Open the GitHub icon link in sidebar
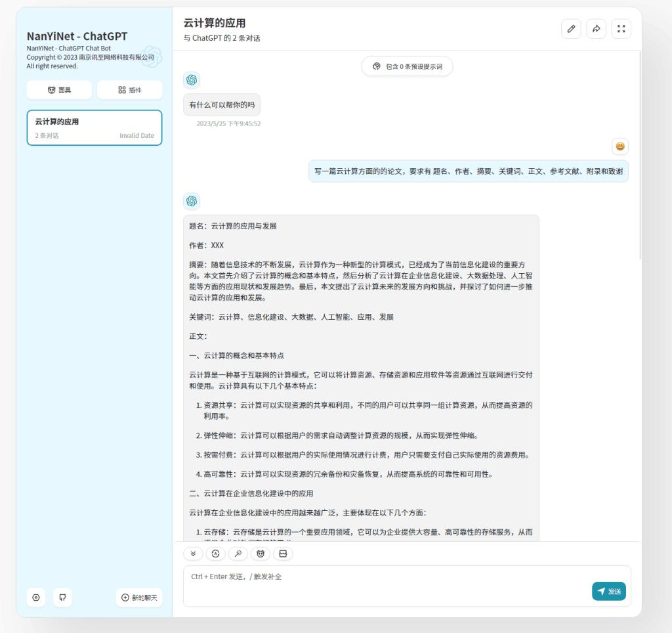 point(62,598)
